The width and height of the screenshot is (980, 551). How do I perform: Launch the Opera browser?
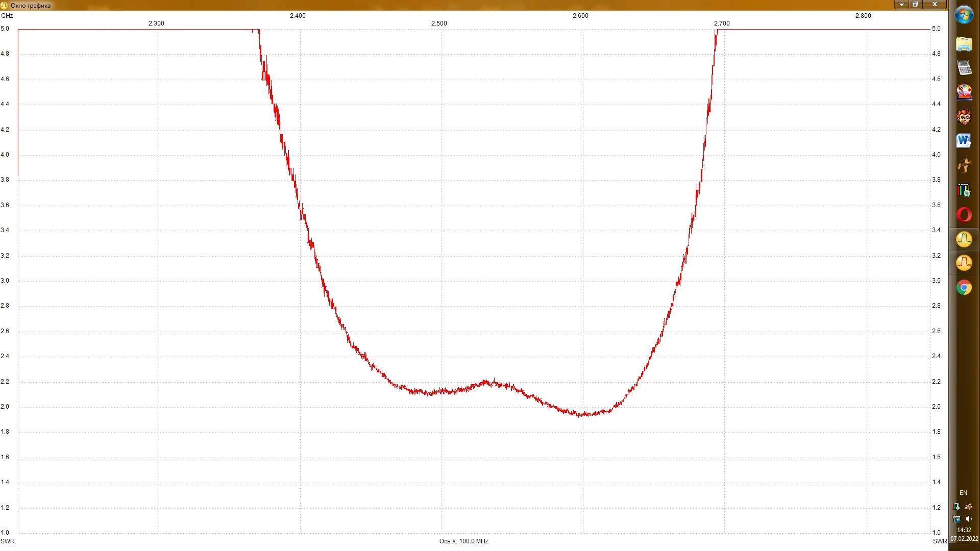pyautogui.click(x=964, y=215)
